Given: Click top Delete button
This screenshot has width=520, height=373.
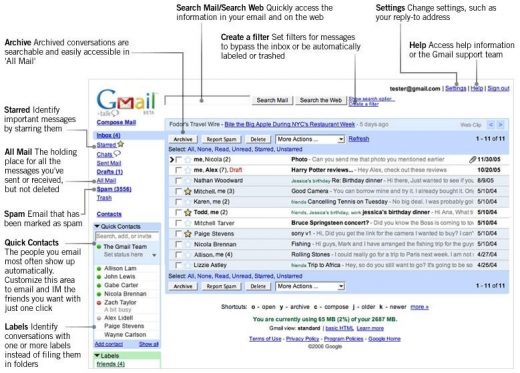Looking at the screenshot, I should (x=258, y=139).
